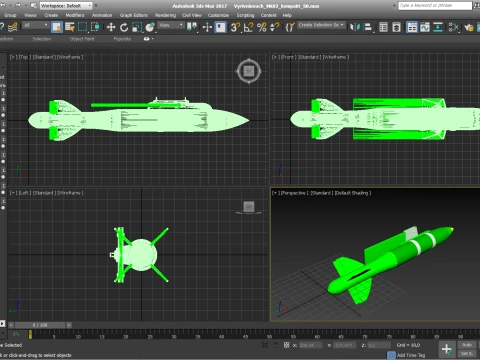480x360 pixels.
Task: Open the Group menu
Action: (x=10, y=15)
